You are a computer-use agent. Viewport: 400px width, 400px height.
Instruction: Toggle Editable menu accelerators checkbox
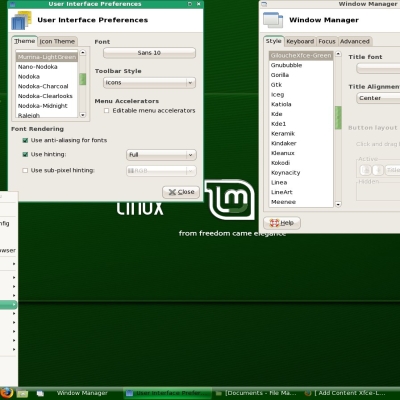106,111
